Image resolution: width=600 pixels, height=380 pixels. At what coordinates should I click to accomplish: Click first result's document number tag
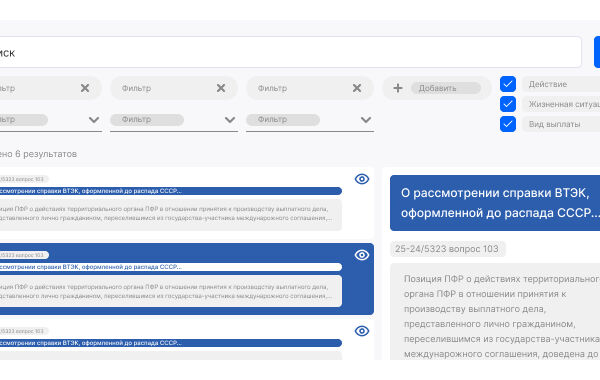tap(24, 179)
